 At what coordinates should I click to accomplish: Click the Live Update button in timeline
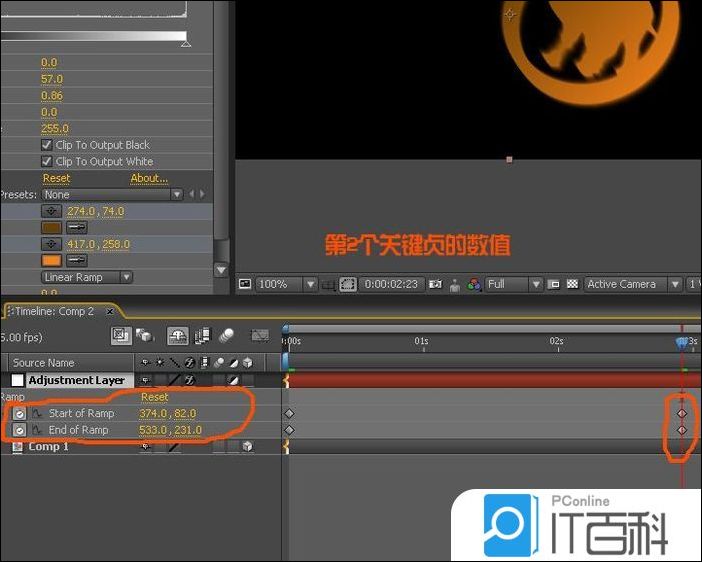[x=121, y=335]
